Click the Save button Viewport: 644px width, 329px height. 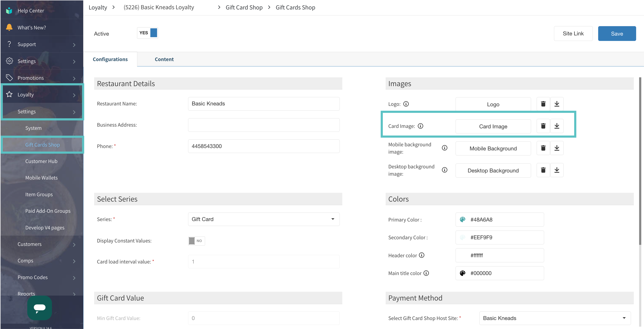click(617, 34)
